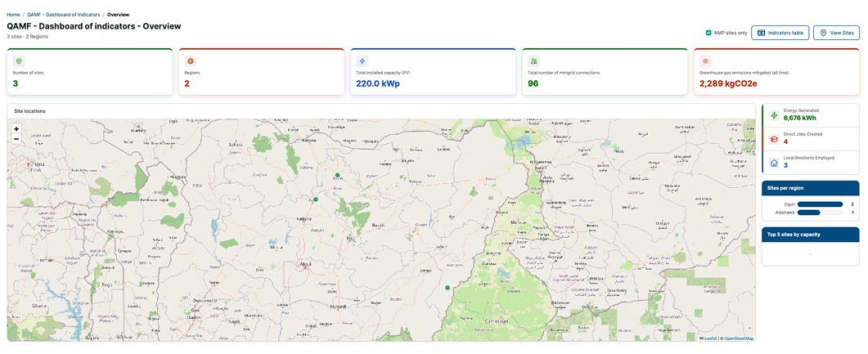Click the Direct Jobs Created value 4
868x354 pixels.
point(785,141)
